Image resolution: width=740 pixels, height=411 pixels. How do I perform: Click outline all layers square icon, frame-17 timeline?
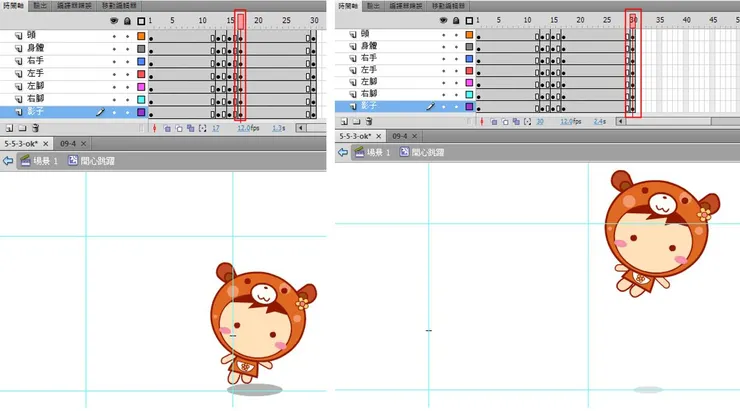[x=141, y=21]
